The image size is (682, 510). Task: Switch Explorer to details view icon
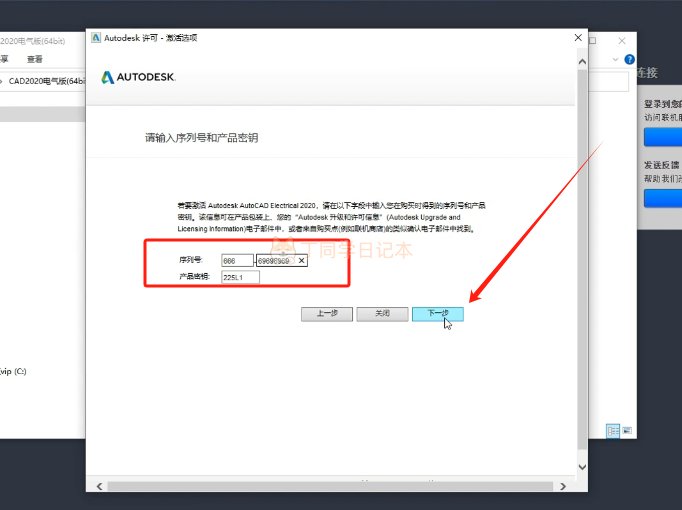[613, 431]
